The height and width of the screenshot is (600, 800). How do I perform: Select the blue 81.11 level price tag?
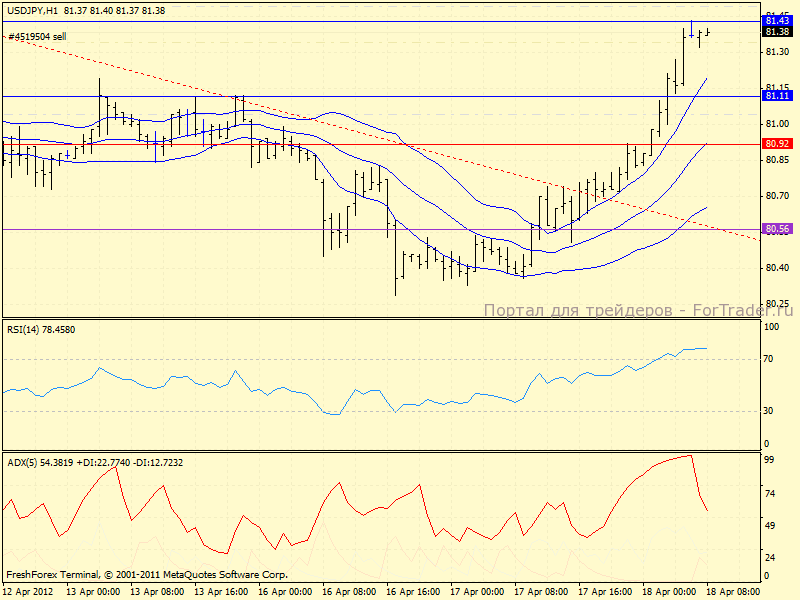point(777,96)
